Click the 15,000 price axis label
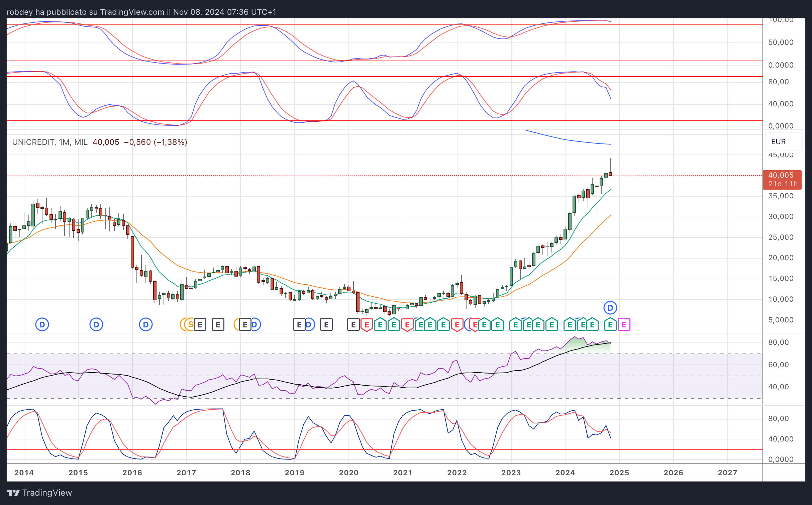This screenshot has width=812, height=505. pos(781,279)
